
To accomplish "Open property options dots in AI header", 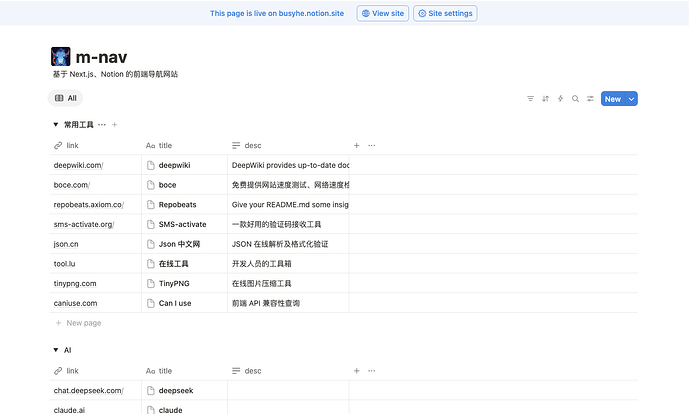I will (372, 371).
